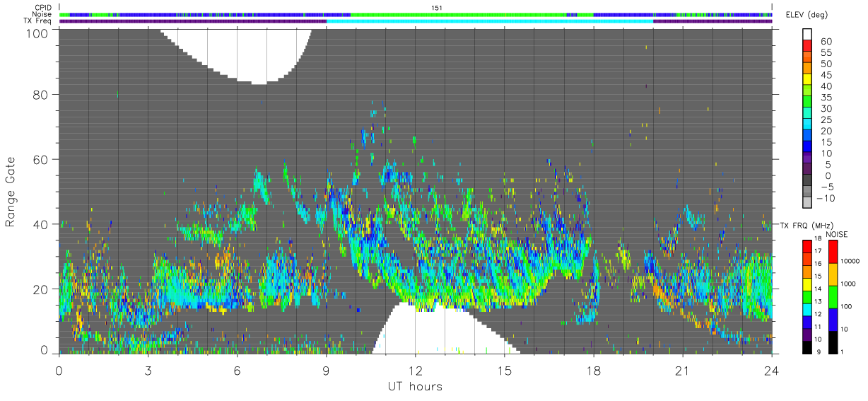Select Range Gate tick label '100'
868x401 pixels.
pos(36,33)
